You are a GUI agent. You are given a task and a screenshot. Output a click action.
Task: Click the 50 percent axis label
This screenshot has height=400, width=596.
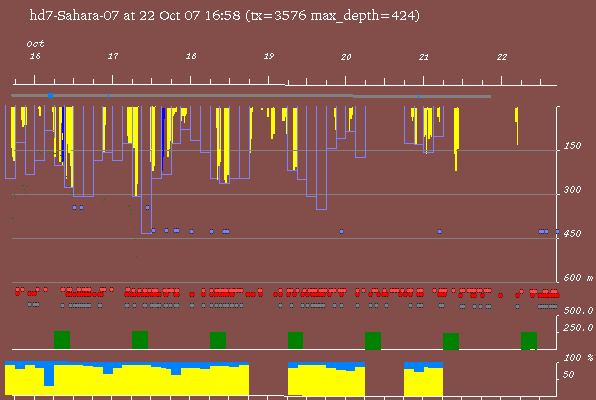coord(568,375)
